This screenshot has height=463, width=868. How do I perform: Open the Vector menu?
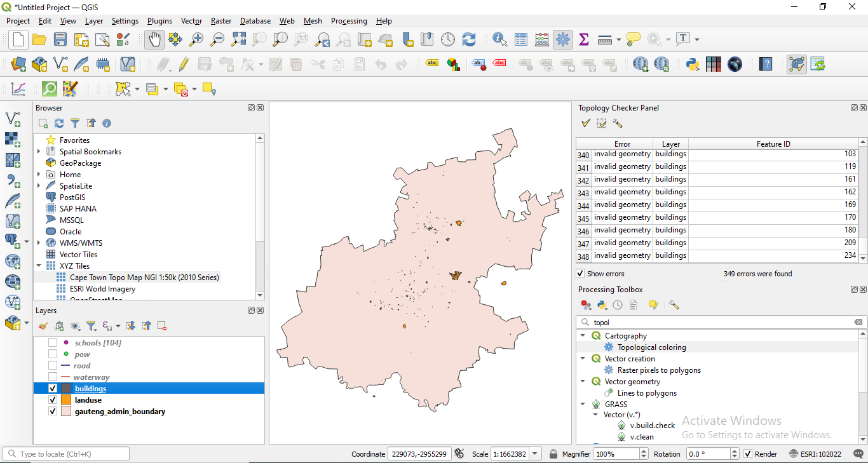pyautogui.click(x=191, y=21)
